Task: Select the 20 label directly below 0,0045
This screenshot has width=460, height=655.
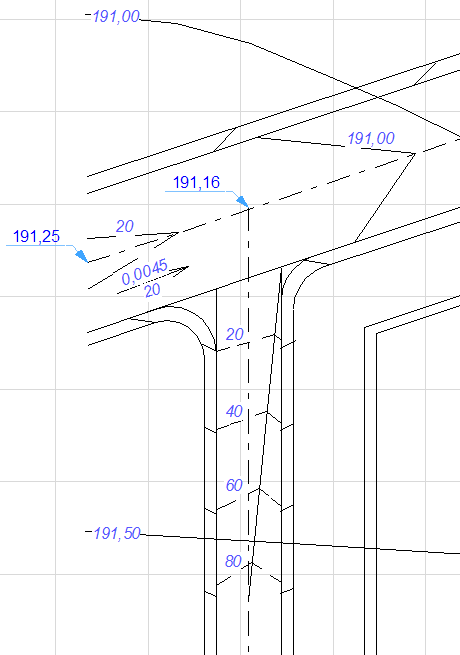Action: (x=152, y=290)
